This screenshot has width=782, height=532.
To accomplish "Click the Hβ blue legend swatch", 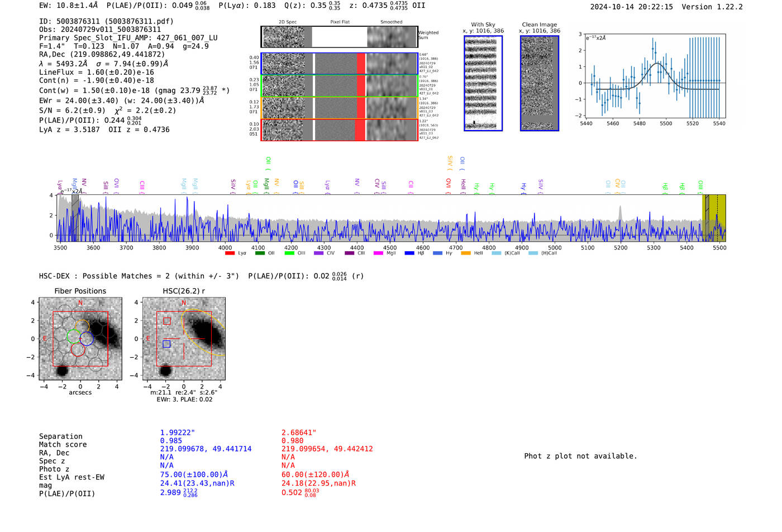I will click(409, 253).
